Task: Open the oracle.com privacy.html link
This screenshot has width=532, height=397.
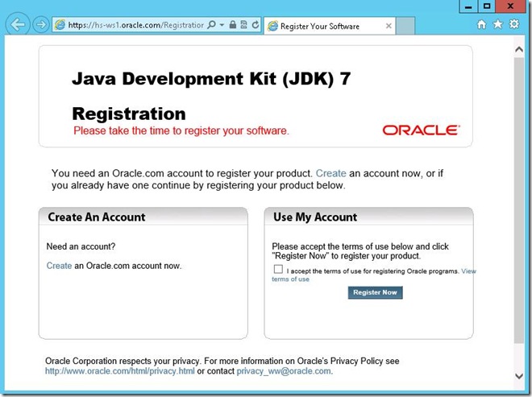Action: (x=120, y=371)
